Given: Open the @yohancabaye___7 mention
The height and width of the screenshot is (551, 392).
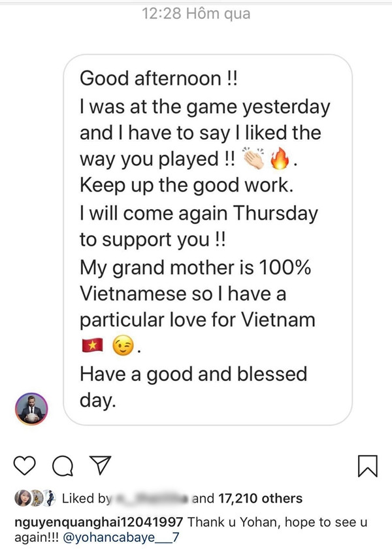Looking at the screenshot, I should click(122, 538).
